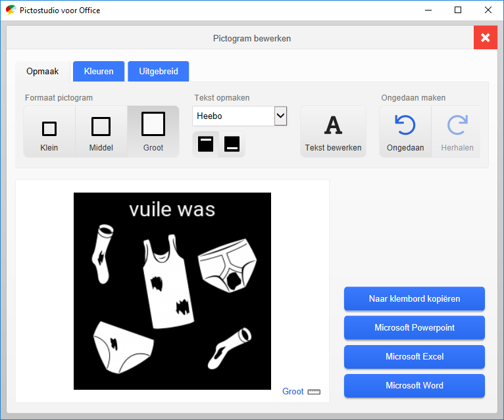Close the Pictogram bewerken panel
This screenshot has height=420, width=504.
(x=486, y=37)
